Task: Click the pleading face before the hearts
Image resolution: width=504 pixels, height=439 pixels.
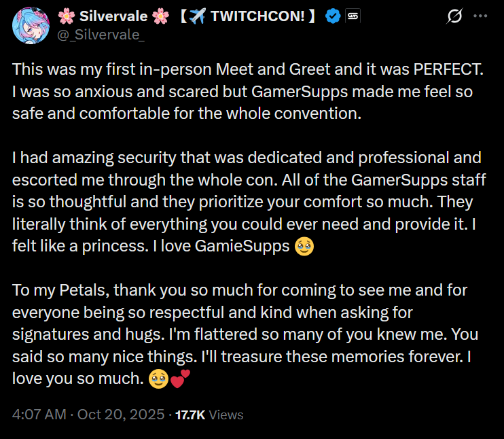Action: pyautogui.click(x=158, y=379)
